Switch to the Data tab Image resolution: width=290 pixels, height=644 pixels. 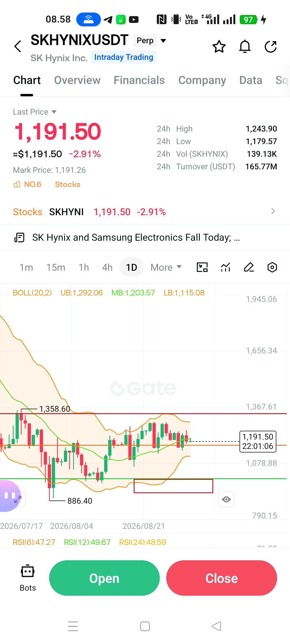coord(251,80)
